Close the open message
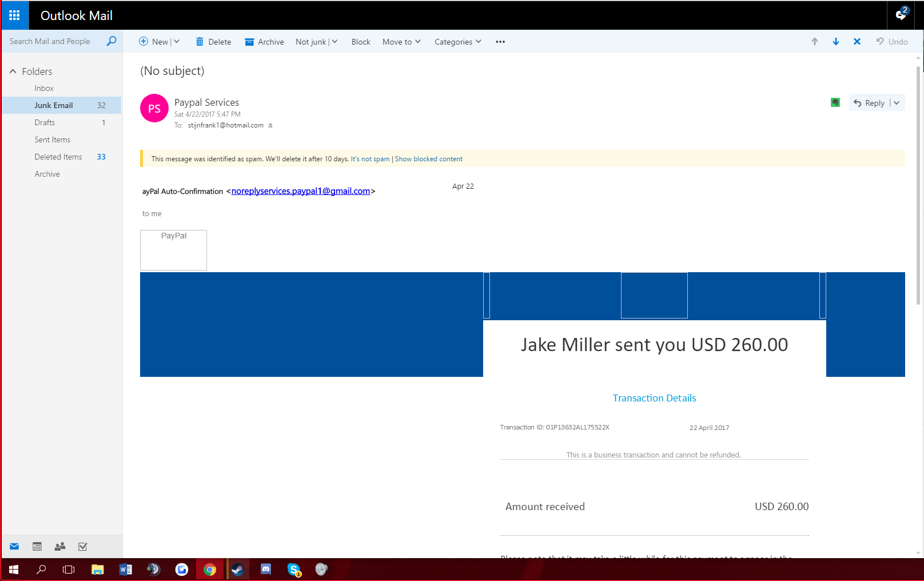 click(857, 41)
